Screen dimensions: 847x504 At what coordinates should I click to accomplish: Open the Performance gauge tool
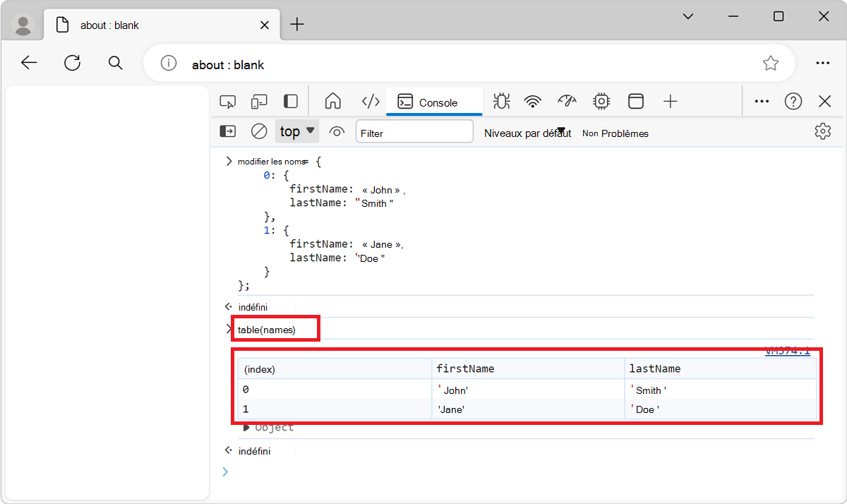click(x=567, y=102)
